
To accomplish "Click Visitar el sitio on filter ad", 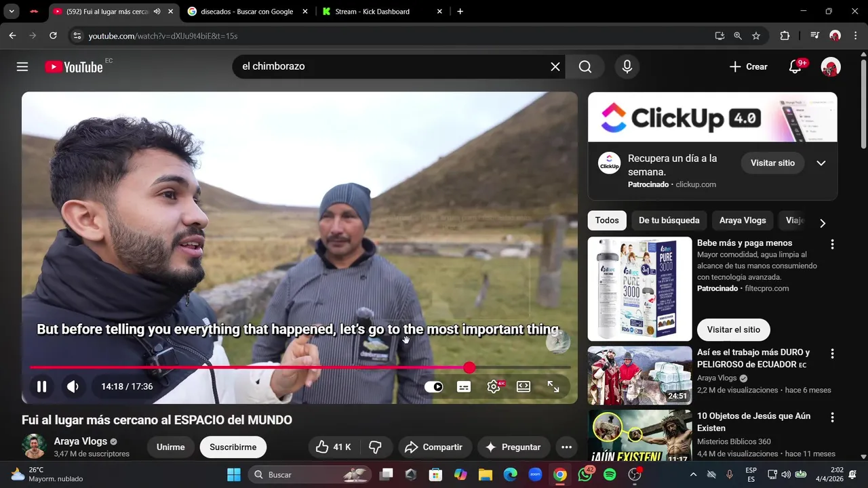I will pos(734,329).
